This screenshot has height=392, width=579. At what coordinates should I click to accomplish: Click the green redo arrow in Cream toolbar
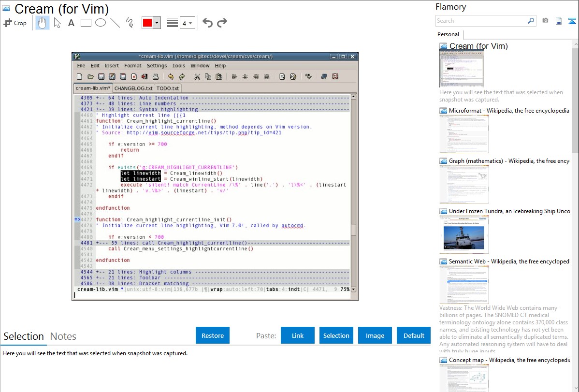(182, 77)
